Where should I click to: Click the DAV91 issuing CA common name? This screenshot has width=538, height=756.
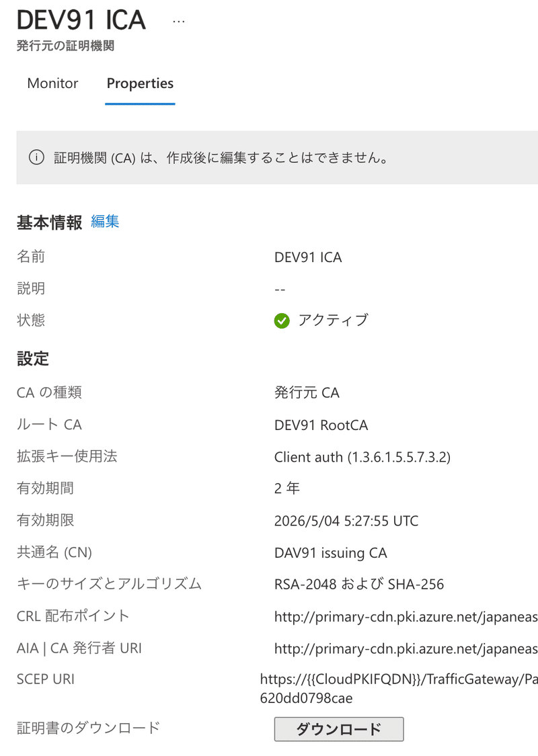[330, 553]
